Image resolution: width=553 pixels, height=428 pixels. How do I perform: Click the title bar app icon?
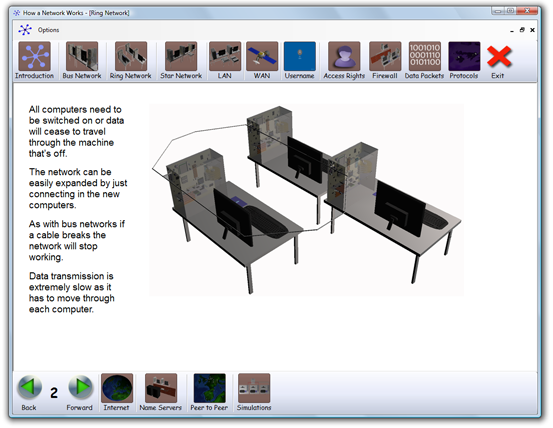16,13
